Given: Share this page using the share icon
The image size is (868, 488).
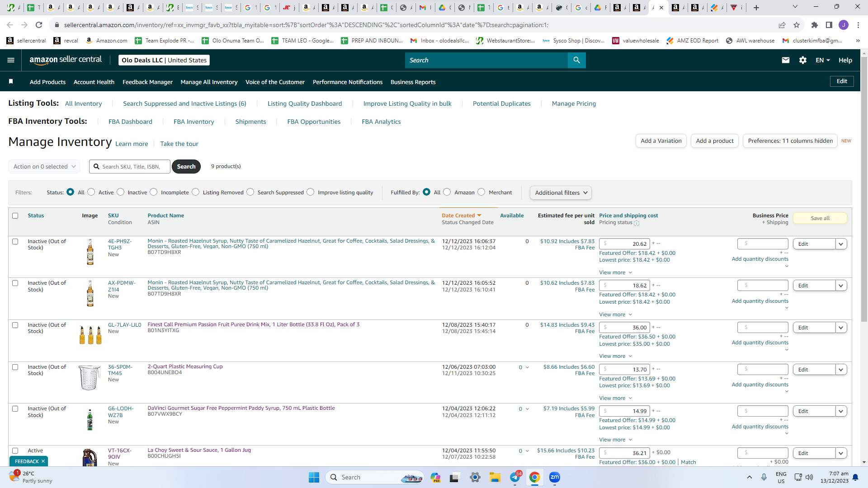Looking at the screenshot, I should 782,25.
